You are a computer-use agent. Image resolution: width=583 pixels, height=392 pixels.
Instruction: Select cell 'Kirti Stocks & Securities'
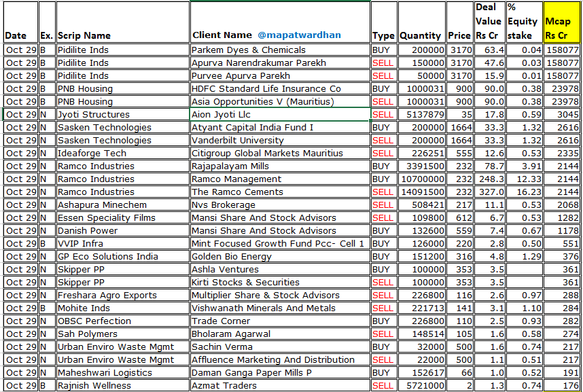click(280, 283)
